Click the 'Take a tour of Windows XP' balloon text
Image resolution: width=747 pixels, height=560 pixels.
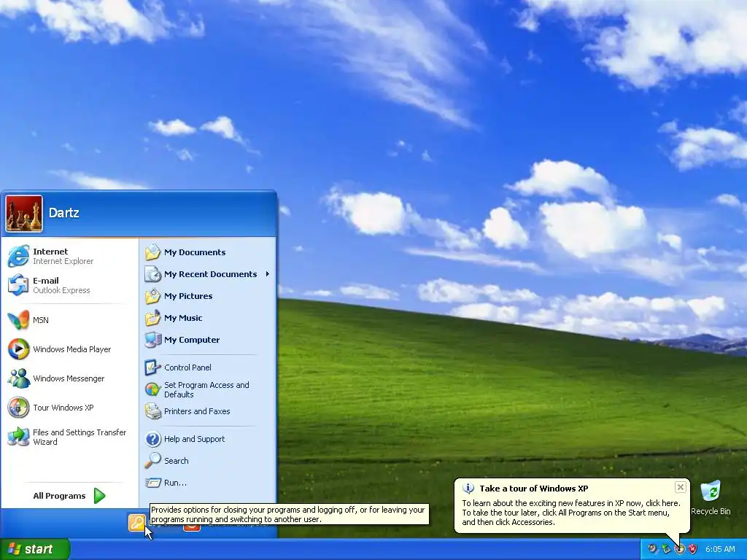pyautogui.click(x=534, y=489)
